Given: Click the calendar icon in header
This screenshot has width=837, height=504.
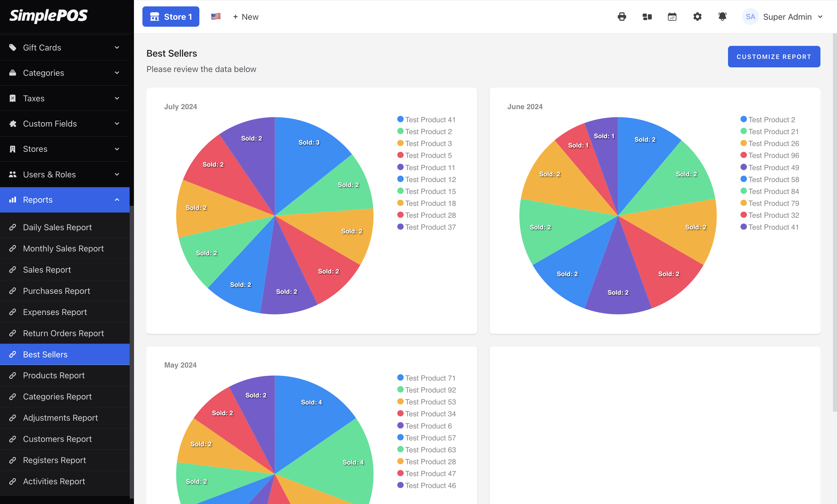Looking at the screenshot, I should click(672, 17).
